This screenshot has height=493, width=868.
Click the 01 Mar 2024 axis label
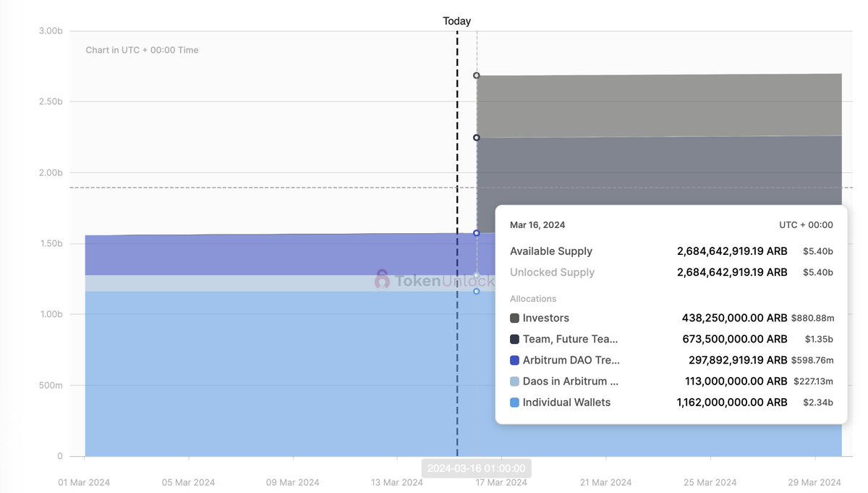pyautogui.click(x=85, y=482)
